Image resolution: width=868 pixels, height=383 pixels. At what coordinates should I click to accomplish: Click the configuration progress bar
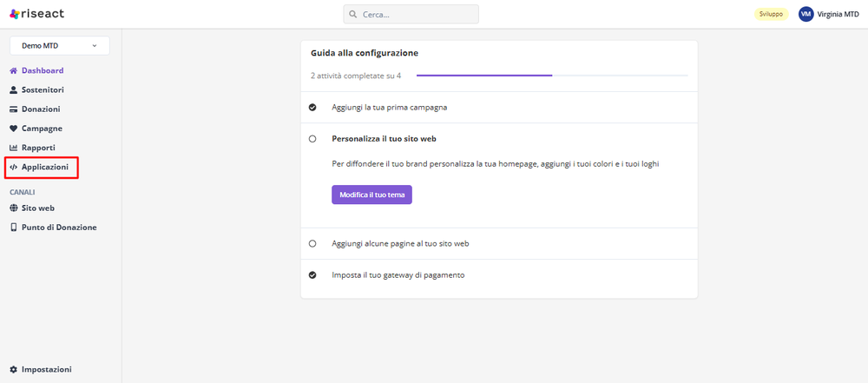click(551, 76)
